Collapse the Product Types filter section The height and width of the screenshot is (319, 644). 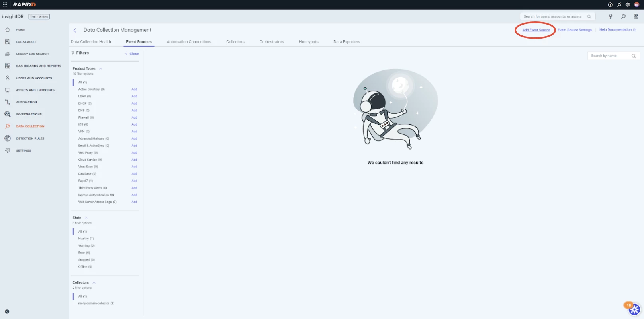pyautogui.click(x=100, y=68)
